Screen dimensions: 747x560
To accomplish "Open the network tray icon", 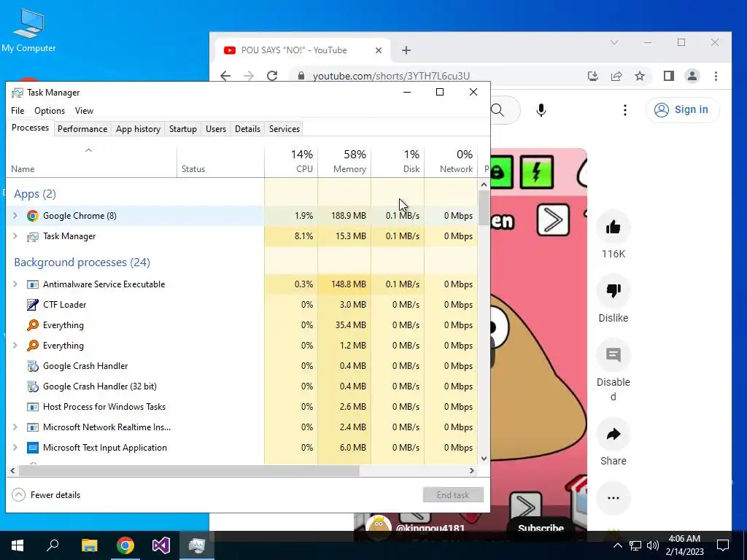I will tap(635, 545).
